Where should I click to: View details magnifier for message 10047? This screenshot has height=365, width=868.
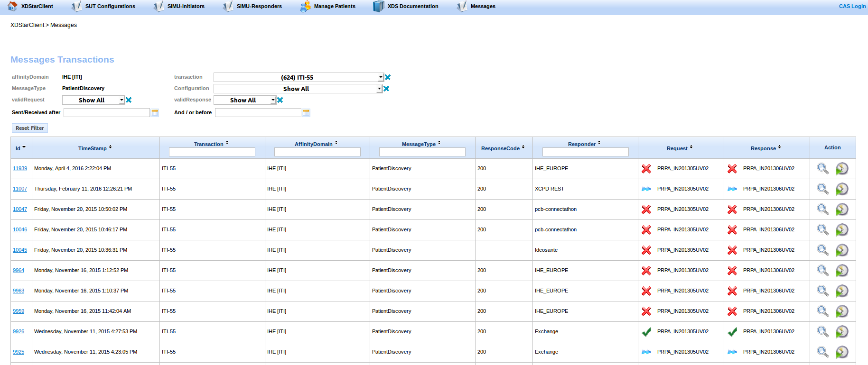[x=822, y=209]
